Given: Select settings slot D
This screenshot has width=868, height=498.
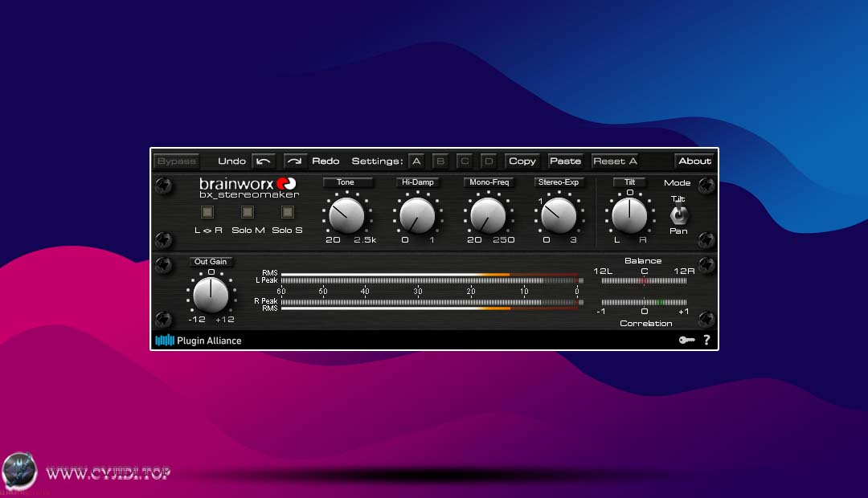Looking at the screenshot, I should [x=489, y=161].
